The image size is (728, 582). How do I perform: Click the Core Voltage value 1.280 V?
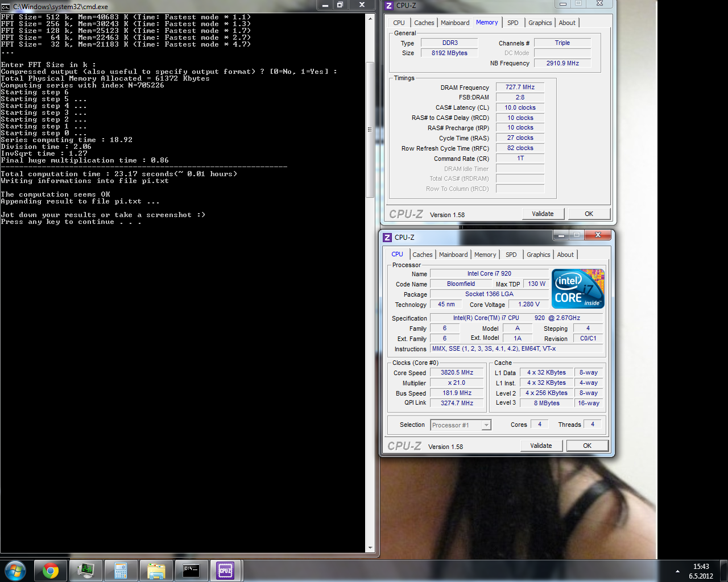click(x=529, y=304)
